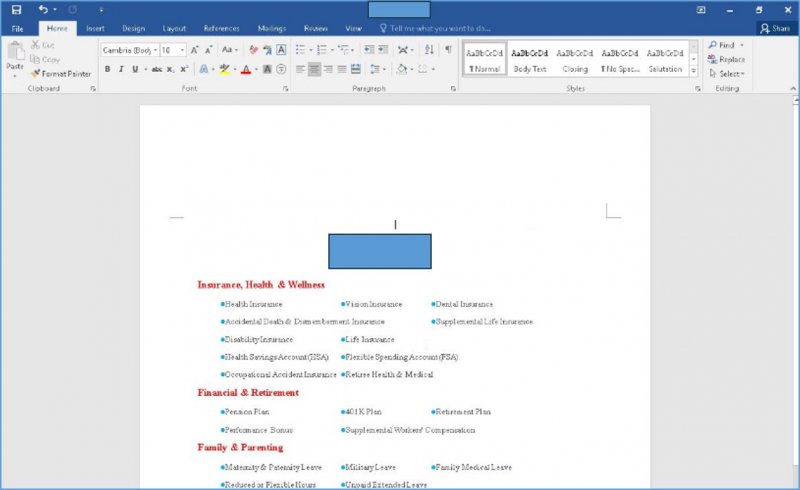Click the Tell me what you want search box

coord(440,29)
